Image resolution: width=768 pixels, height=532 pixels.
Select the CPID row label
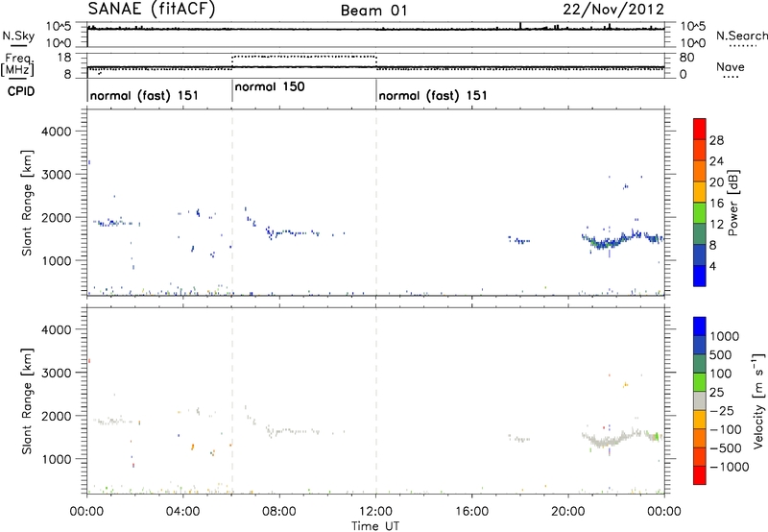(x=21, y=91)
